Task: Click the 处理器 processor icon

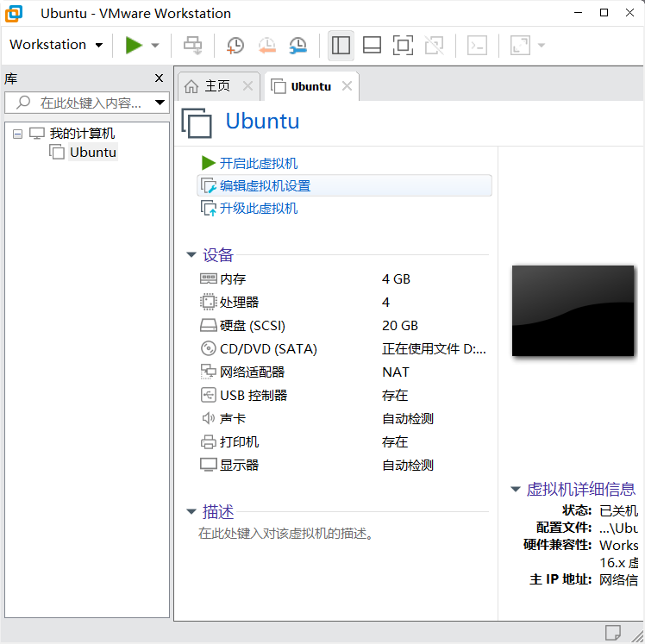Action: click(x=208, y=302)
